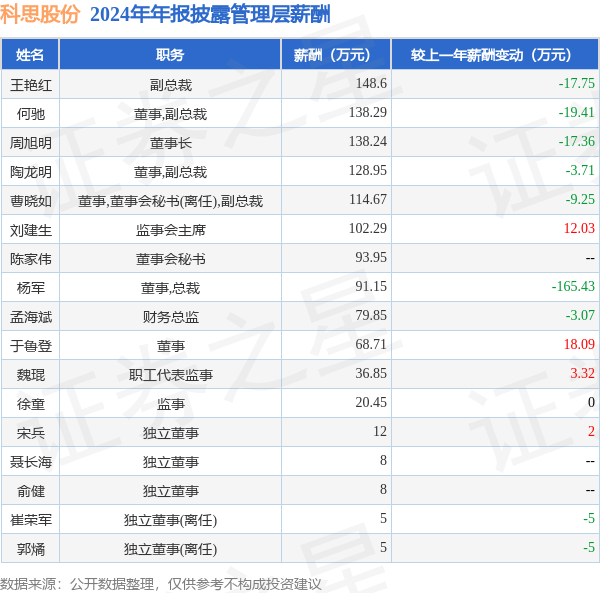Click the 财务总监 position cell
Image resolution: width=600 pixels, height=593 pixels.
[x=170, y=317]
